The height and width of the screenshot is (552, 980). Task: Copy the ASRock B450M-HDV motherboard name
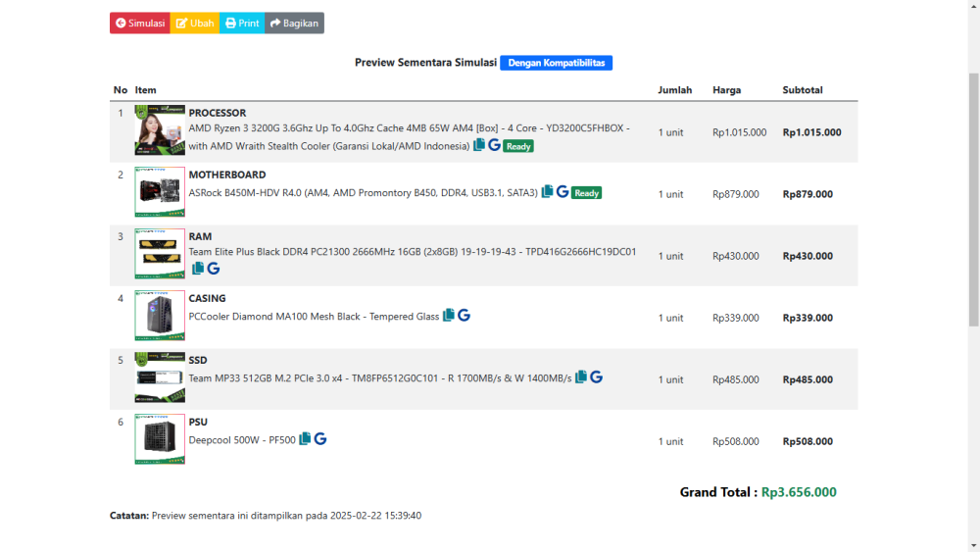[548, 191]
